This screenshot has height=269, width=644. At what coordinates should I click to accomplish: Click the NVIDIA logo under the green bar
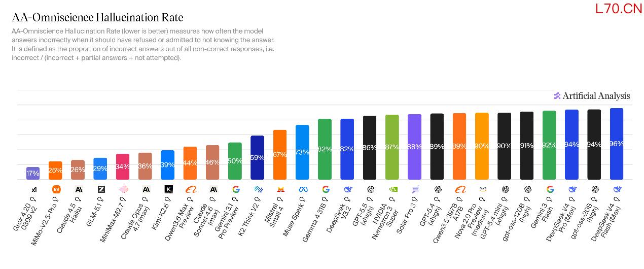[392, 189]
